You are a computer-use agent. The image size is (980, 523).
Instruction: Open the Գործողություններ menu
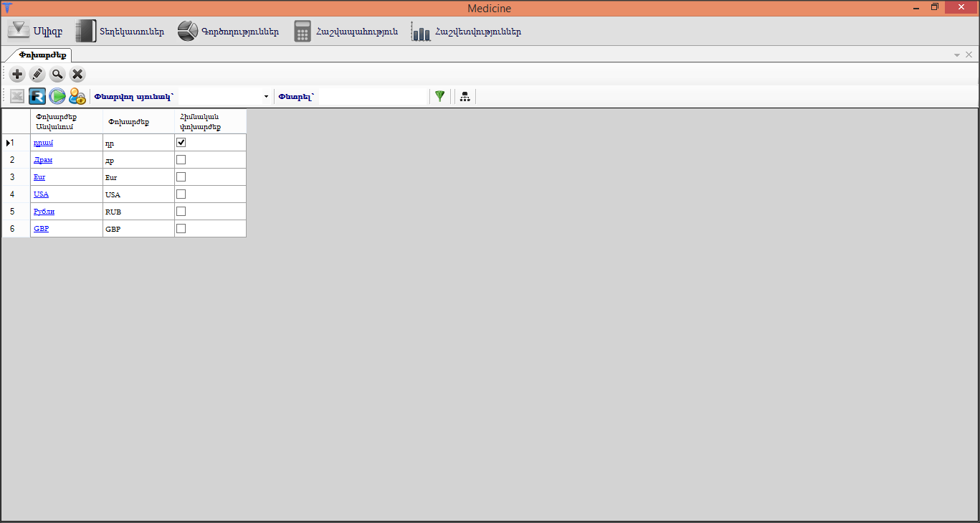point(228,32)
